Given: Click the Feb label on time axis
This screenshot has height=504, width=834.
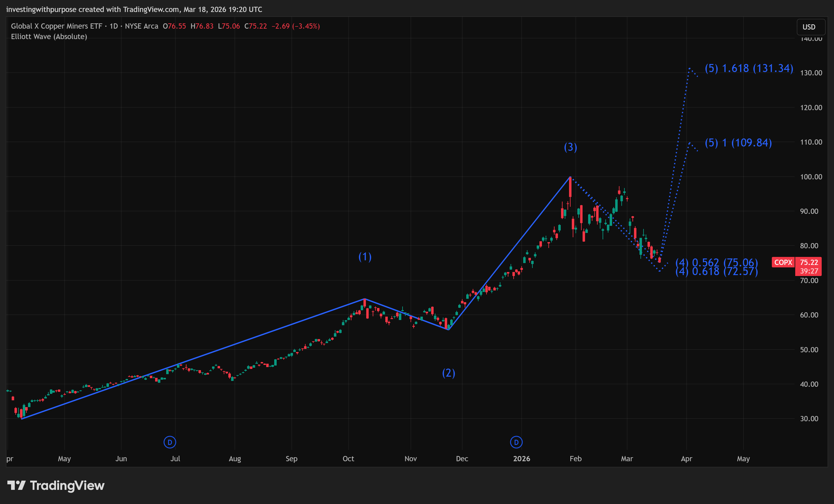Looking at the screenshot, I should (x=575, y=459).
